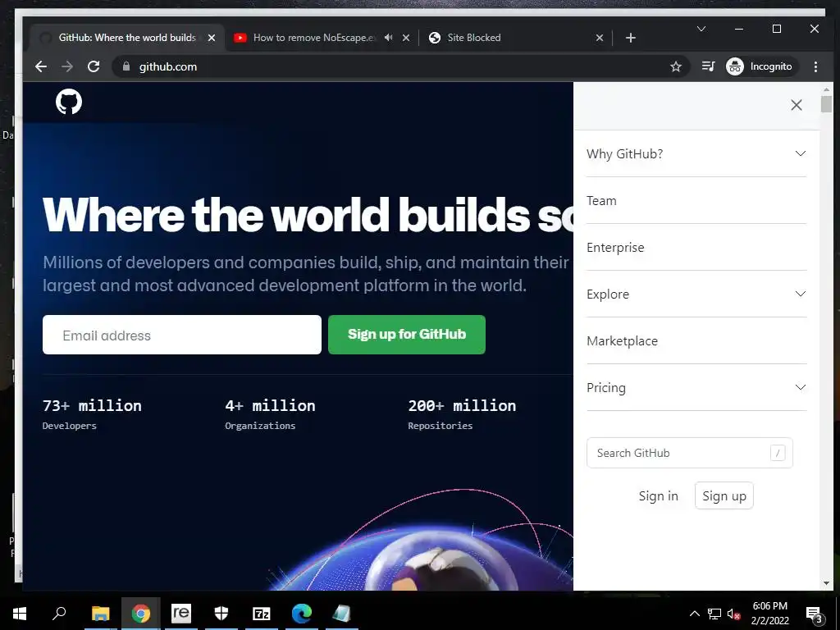Focus the Search GitHub field
Image resolution: width=840 pixels, height=630 pixels.
click(x=689, y=453)
